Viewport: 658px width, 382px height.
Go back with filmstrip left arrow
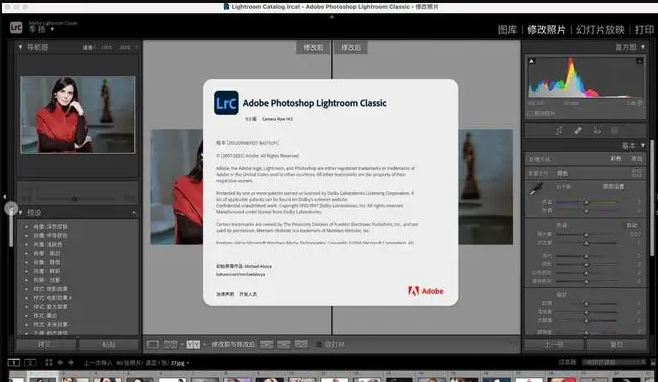pyautogui.click(x=60, y=363)
